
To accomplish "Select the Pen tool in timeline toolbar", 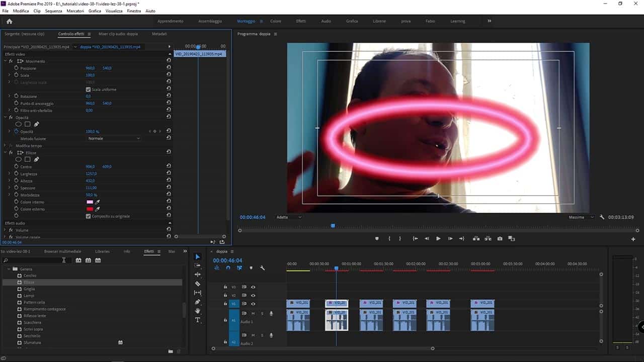I will coord(198,302).
